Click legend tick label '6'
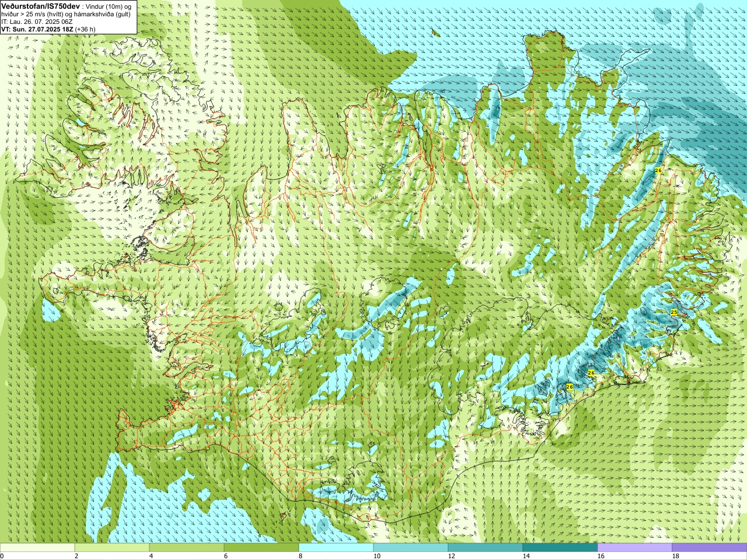Screen dimensions: 747x560 coord(226,556)
